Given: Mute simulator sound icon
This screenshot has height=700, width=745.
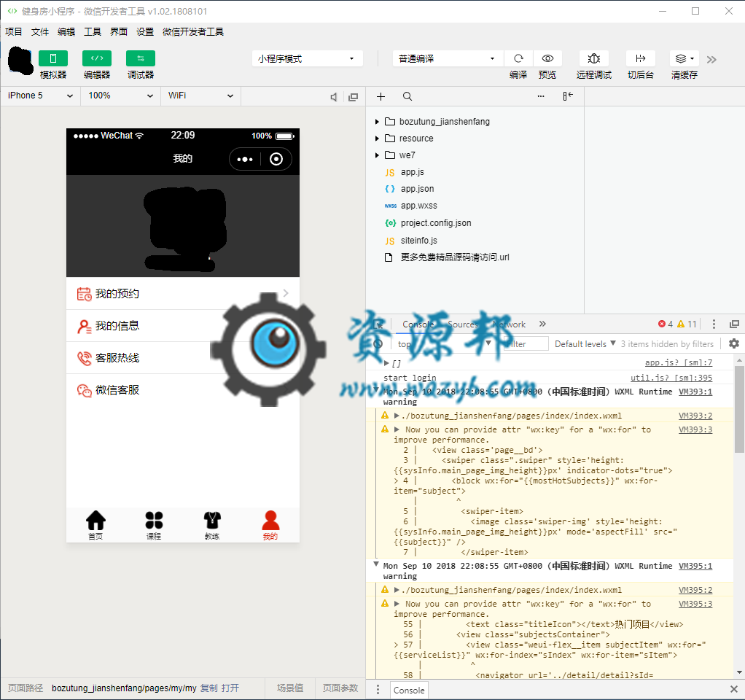Looking at the screenshot, I should coord(334,97).
